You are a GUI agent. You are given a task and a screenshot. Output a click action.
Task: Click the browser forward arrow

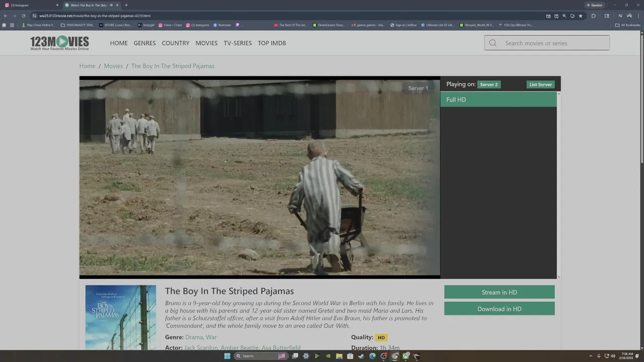[x=14, y=16]
